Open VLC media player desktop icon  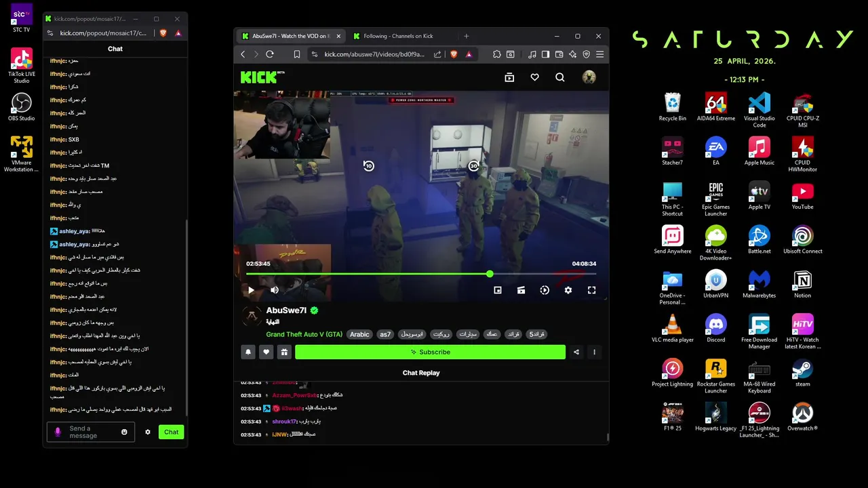[x=673, y=328]
